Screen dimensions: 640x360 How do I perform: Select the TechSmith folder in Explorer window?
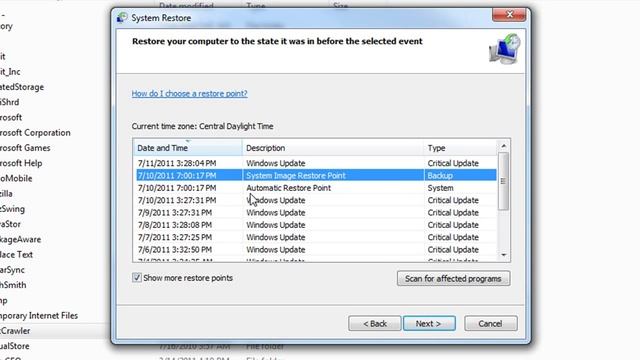[x=13, y=285]
